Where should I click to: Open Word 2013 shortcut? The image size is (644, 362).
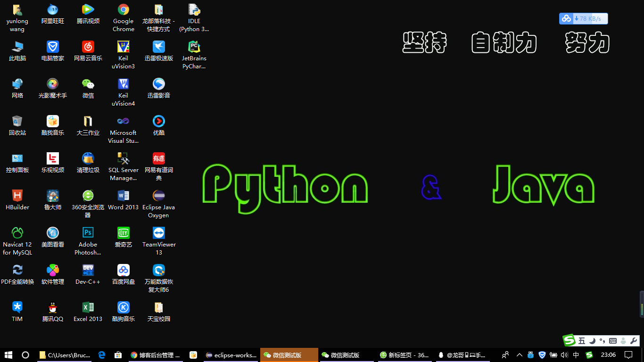tap(124, 200)
